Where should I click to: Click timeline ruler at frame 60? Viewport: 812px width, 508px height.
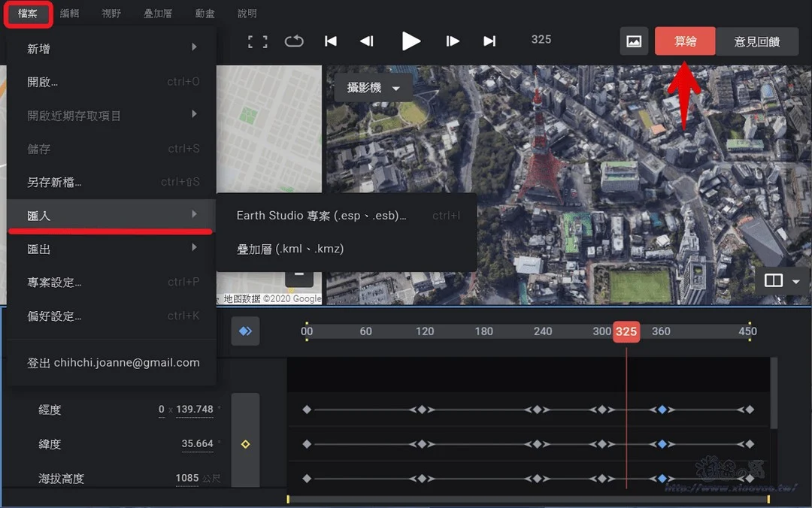coord(365,331)
